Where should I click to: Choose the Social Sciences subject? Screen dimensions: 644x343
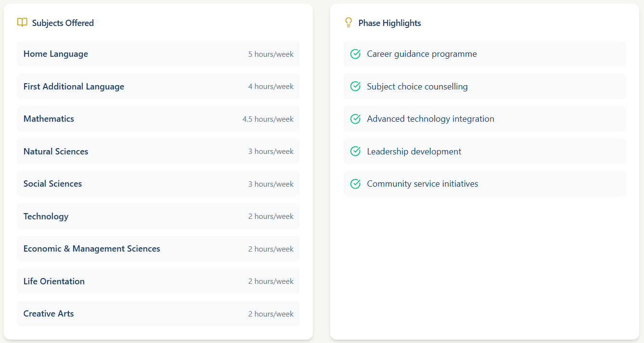52,184
